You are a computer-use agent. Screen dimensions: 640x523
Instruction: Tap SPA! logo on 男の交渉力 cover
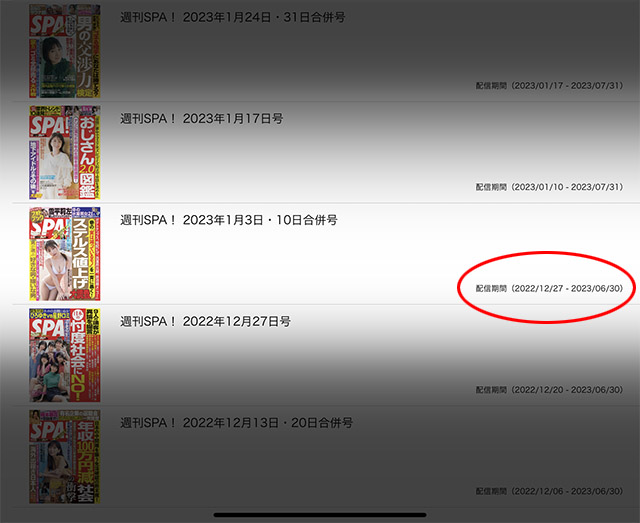[47, 25]
